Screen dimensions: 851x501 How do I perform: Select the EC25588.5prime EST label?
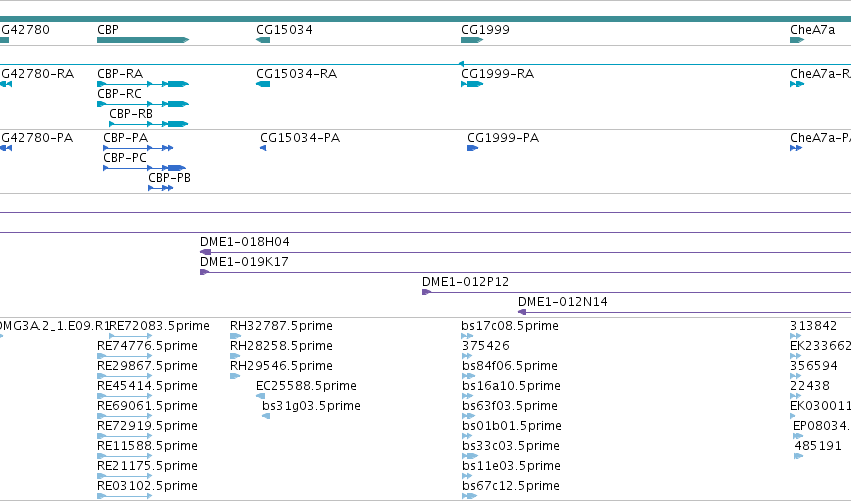[x=306, y=386]
